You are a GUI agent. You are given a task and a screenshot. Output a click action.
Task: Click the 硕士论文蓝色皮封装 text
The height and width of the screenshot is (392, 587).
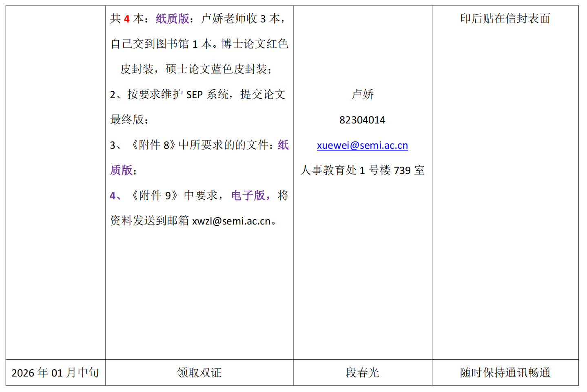tap(216, 69)
